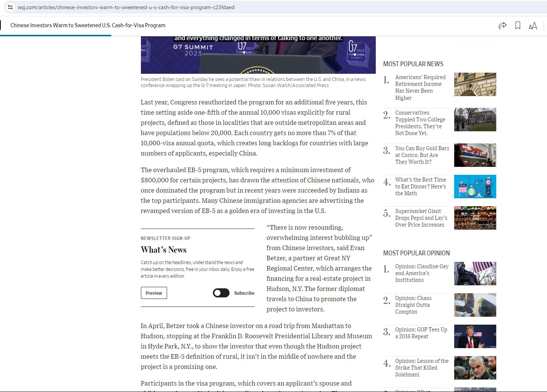Screen dimensions: 547x392
Task: Open What's the Best Time to Eat Dinner article
Action: pos(420,187)
